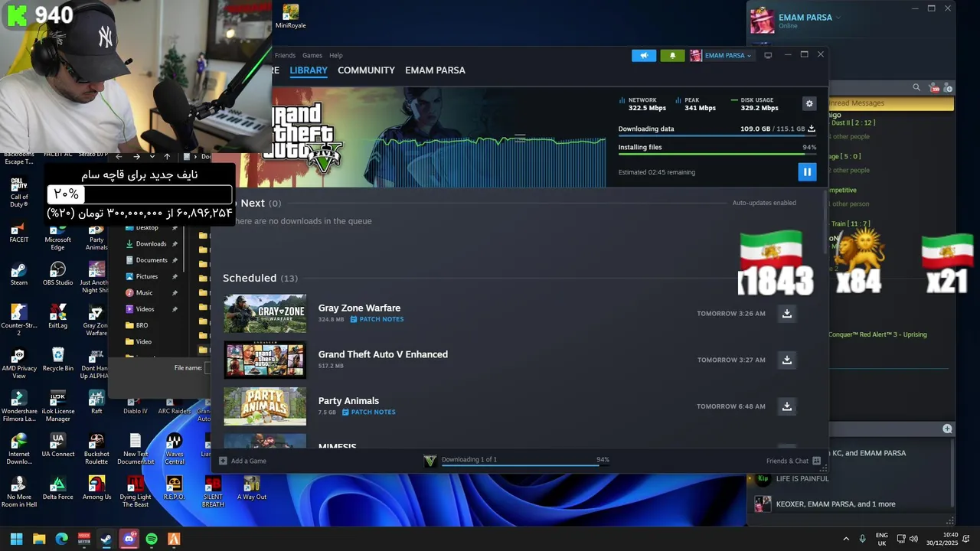Open the BRO folder in file dialog sidebar

tap(142, 325)
